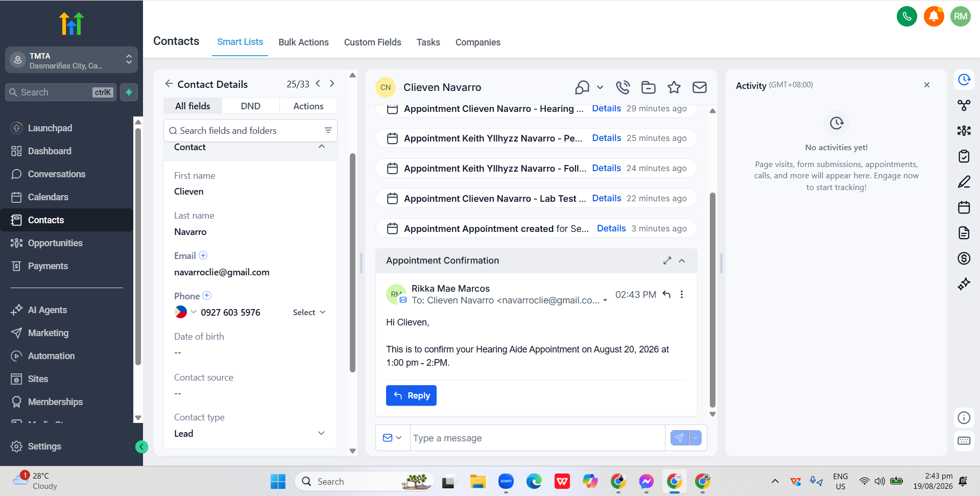
Task: Star the Clieven Navarro conversation
Action: pyautogui.click(x=674, y=87)
